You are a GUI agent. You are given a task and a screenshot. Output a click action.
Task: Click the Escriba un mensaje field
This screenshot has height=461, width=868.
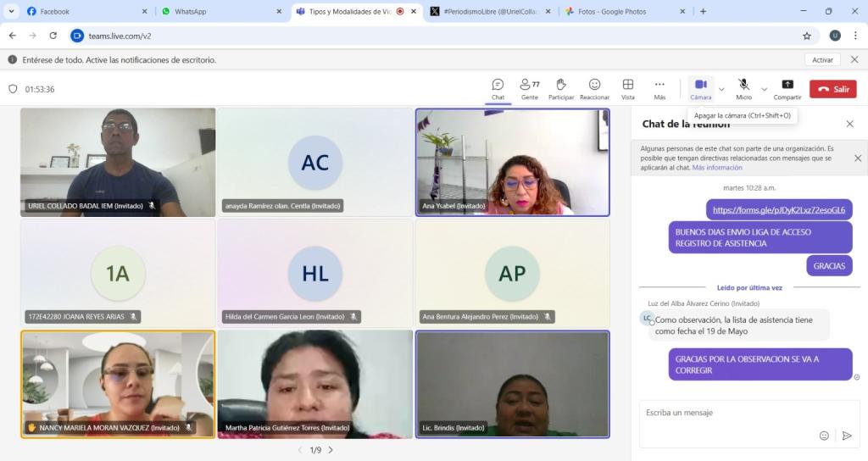point(729,414)
